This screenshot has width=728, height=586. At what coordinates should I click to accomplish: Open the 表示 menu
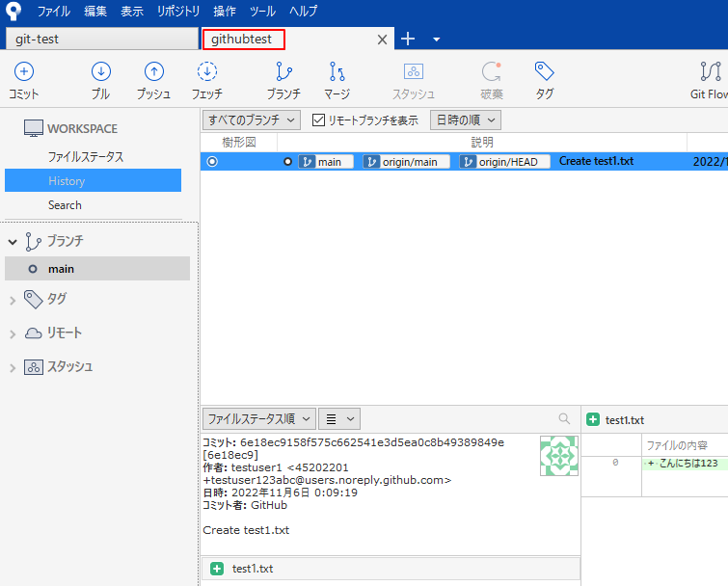(x=132, y=12)
